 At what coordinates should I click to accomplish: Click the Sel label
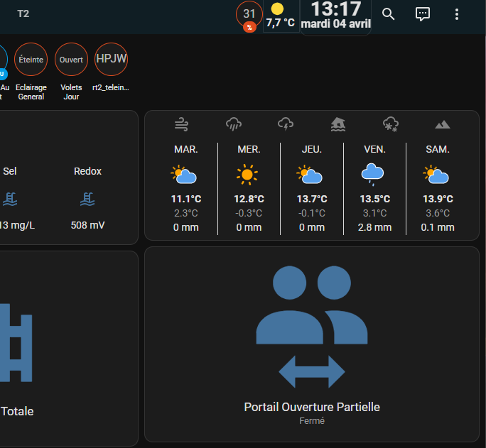click(10, 171)
